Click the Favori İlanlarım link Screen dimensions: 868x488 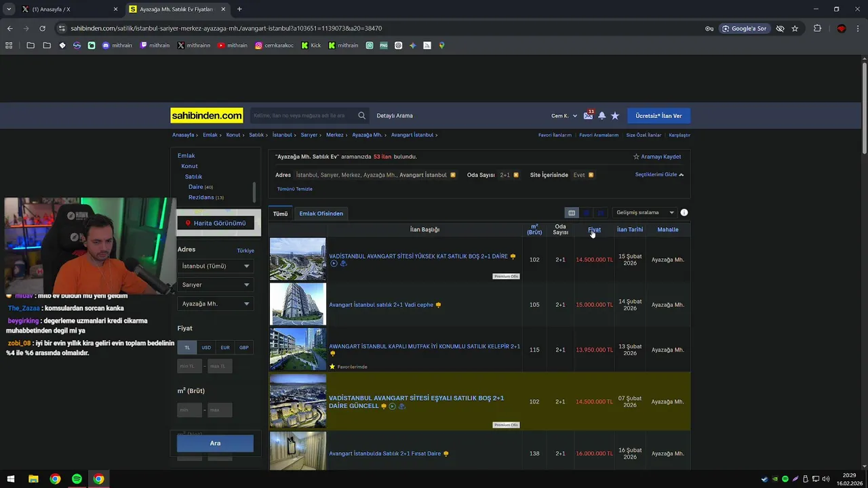[x=555, y=135]
